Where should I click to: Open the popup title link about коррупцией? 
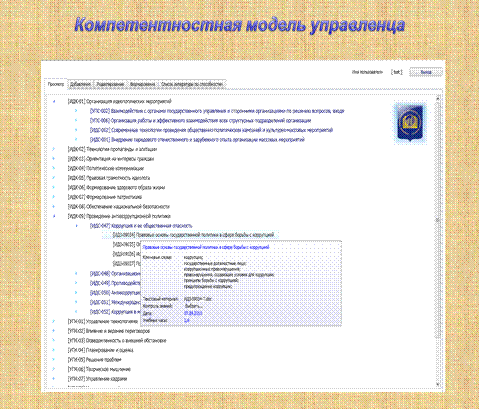pos(206,248)
